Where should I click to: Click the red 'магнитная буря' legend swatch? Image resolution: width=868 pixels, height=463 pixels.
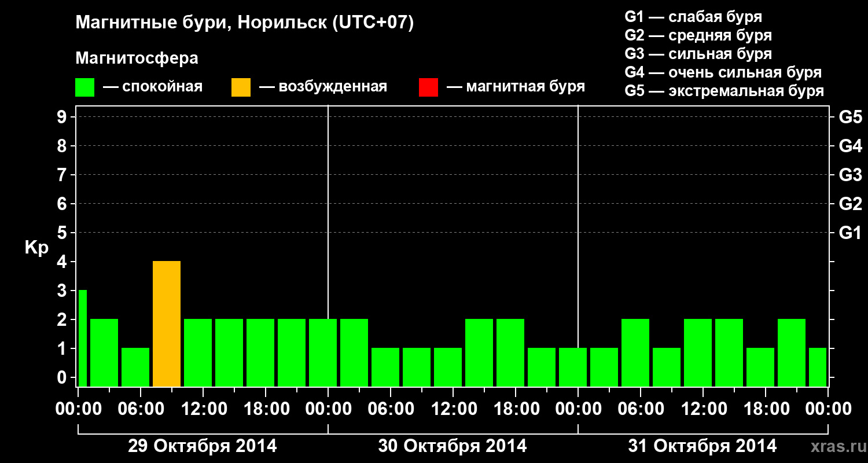point(428,87)
